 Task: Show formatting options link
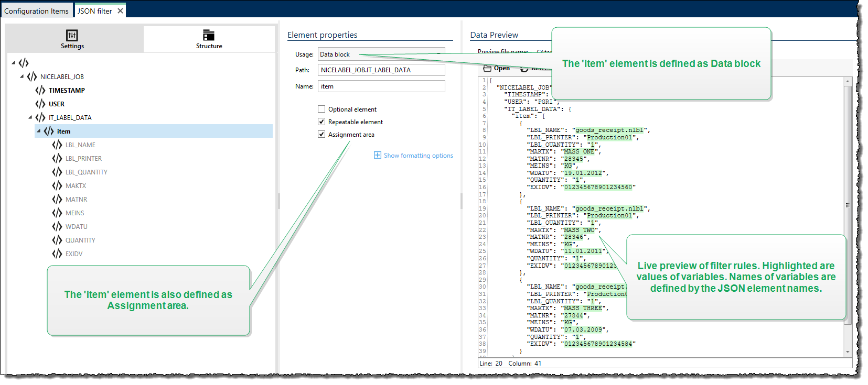click(418, 156)
